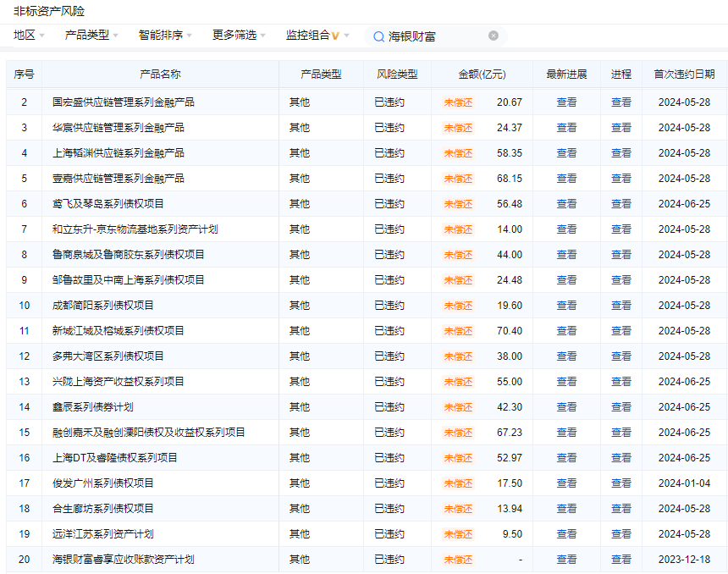Image resolution: width=728 pixels, height=574 pixels.
Task: View 进程 for 鸢飞及琴岛系列债权项目
Action: click(x=621, y=204)
